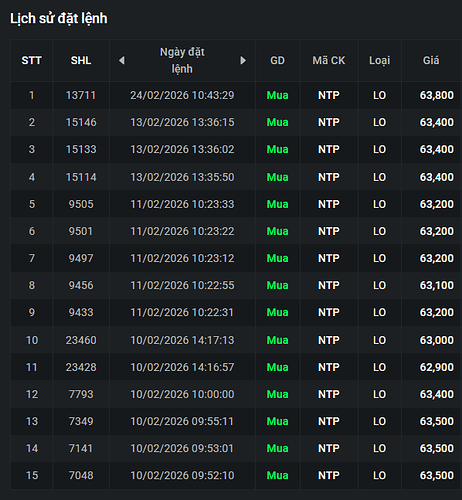The width and height of the screenshot is (462, 500).
Task: Click the Mua label in row 8
Action: (x=277, y=285)
